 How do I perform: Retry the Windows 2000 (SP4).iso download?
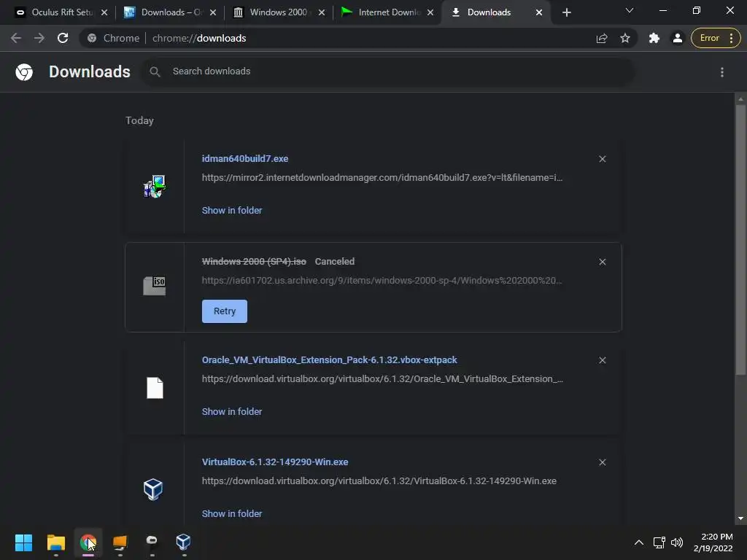(225, 311)
